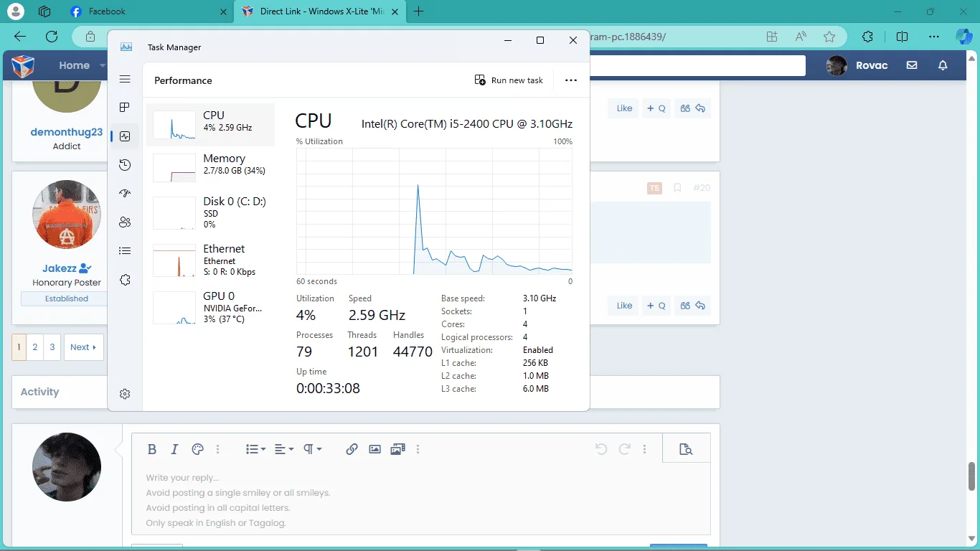Open Services page puzzle icon
Screen dimensions: 980x551
pyautogui.click(x=125, y=280)
